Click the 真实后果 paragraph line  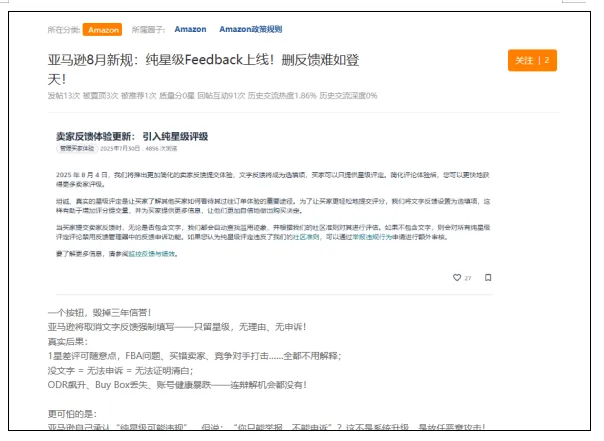coord(70,340)
